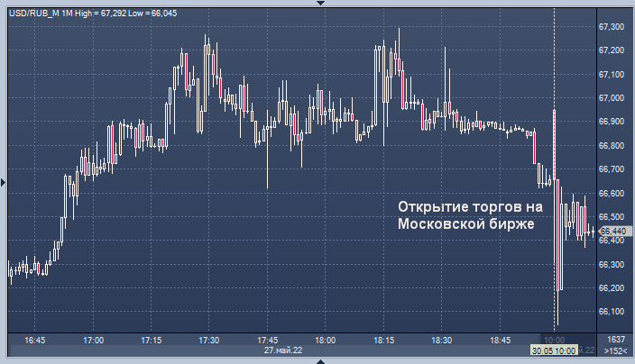This screenshot has height=364, width=635.
Task: Click the 16:45 time axis label
Action: coord(34,340)
